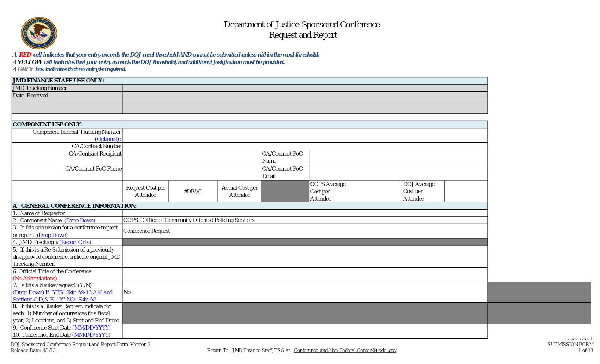Select the Component Internal Tracking Number cell

pos(304,135)
